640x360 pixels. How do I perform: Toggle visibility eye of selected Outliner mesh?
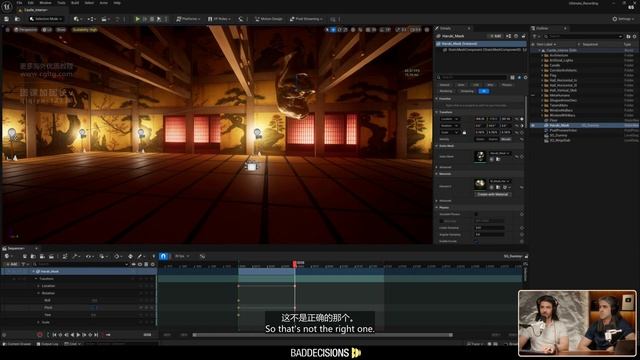pos(533,125)
